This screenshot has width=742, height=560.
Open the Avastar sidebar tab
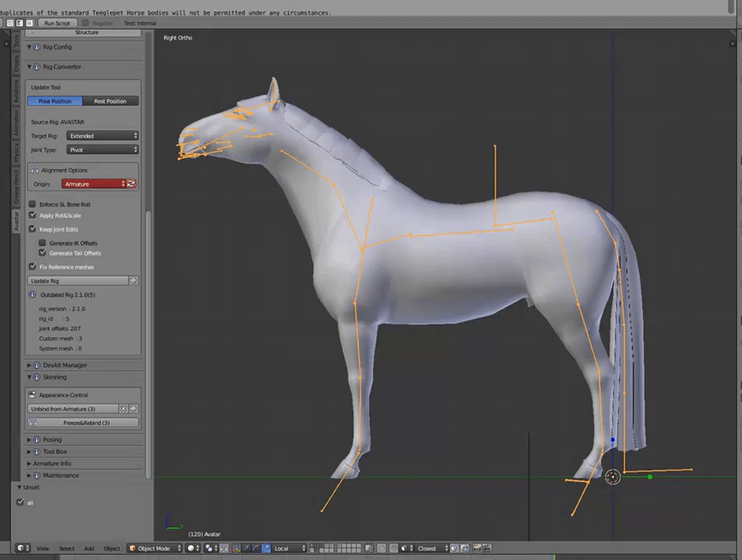point(16,222)
